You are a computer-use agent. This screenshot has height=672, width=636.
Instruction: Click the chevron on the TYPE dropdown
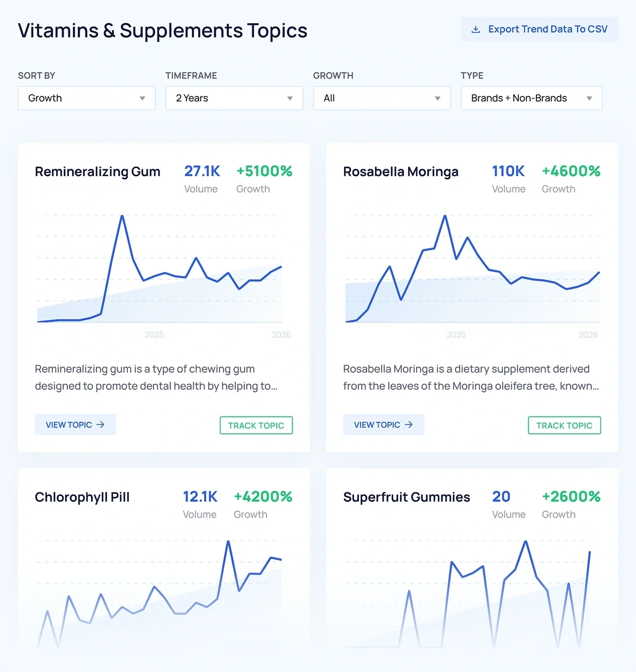coord(589,98)
